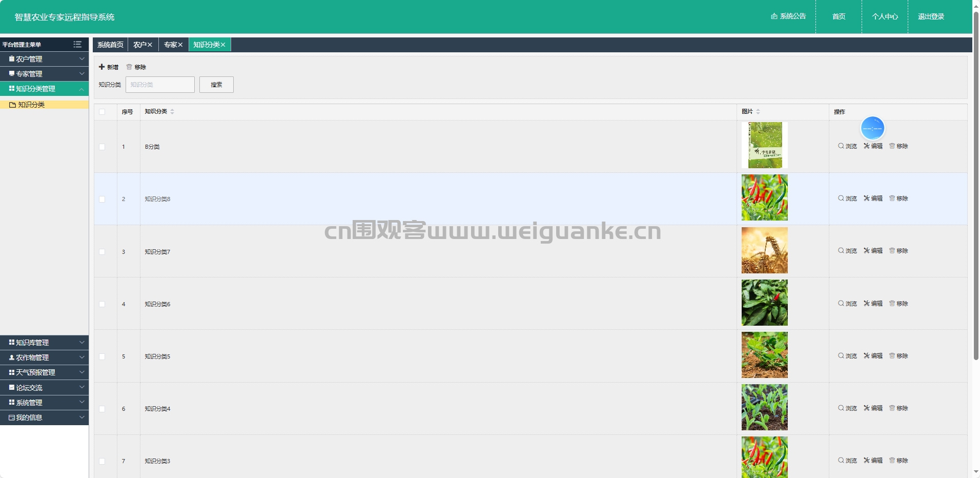Toggle the sidebar menu collapse icon

(x=77, y=44)
